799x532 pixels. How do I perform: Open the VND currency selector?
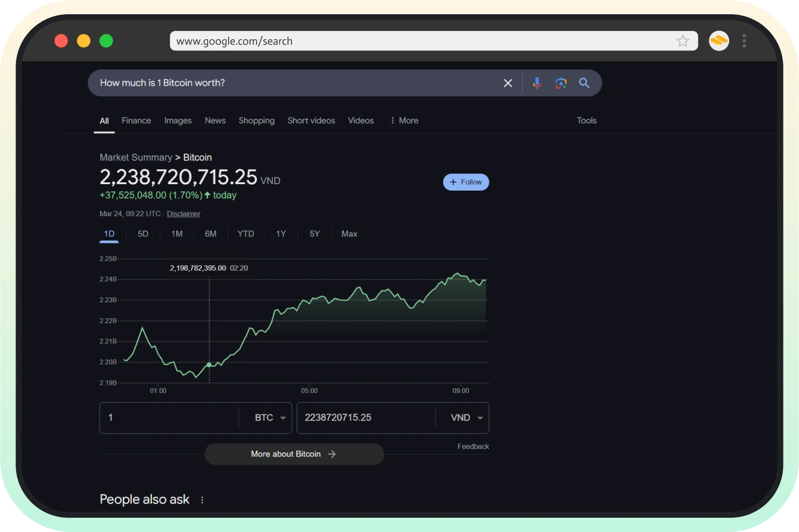[x=467, y=417]
